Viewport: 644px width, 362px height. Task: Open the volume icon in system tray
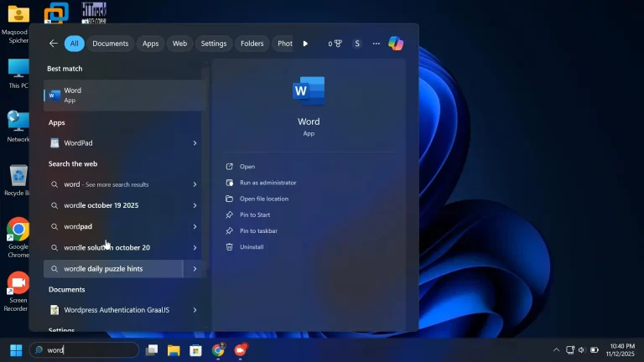[582, 350]
